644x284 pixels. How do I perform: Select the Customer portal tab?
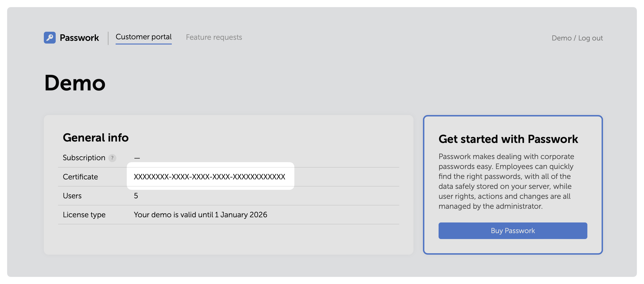coord(144,37)
